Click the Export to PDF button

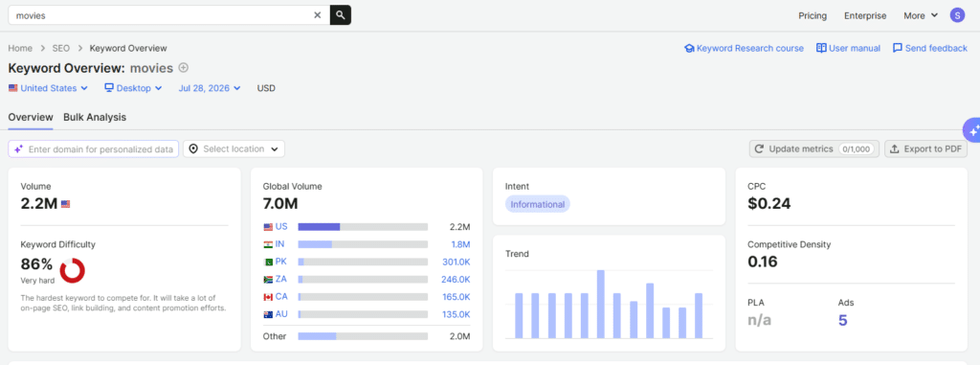925,149
